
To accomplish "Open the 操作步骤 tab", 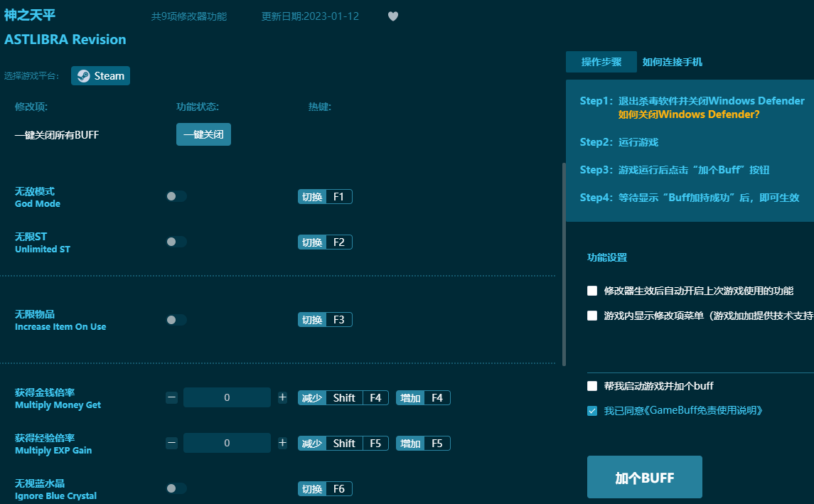I will [x=601, y=62].
